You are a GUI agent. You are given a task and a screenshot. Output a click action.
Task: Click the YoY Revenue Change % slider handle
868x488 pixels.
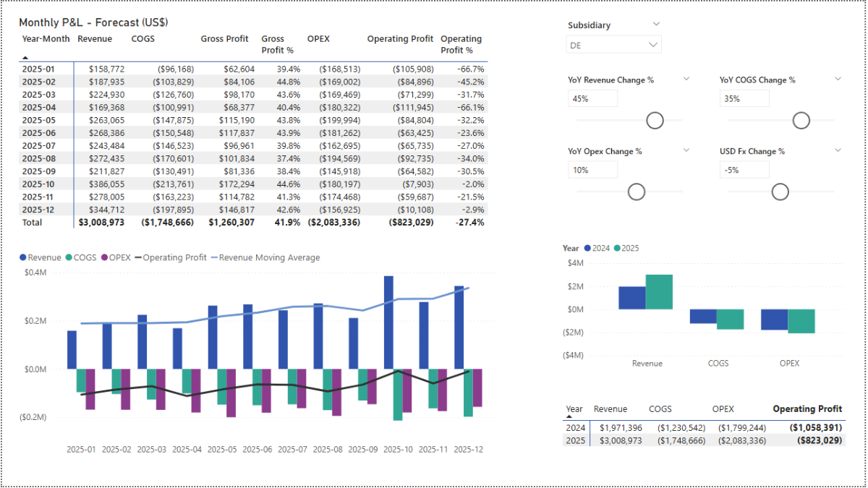655,121
